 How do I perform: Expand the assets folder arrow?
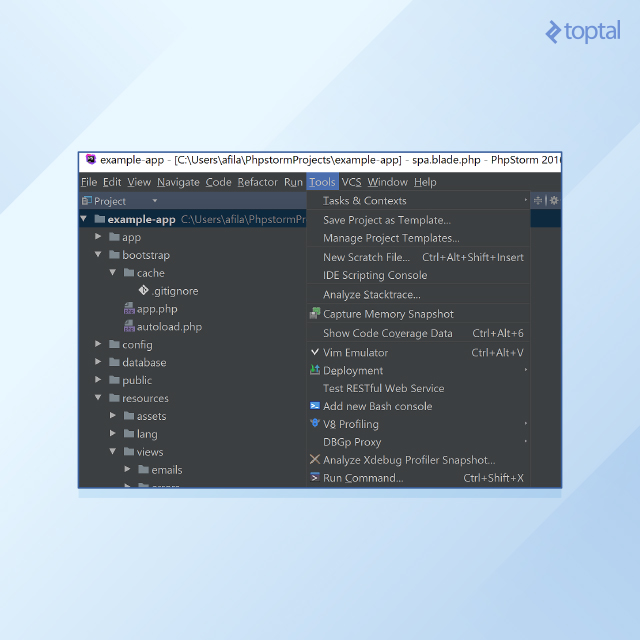[x=113, y=416]
